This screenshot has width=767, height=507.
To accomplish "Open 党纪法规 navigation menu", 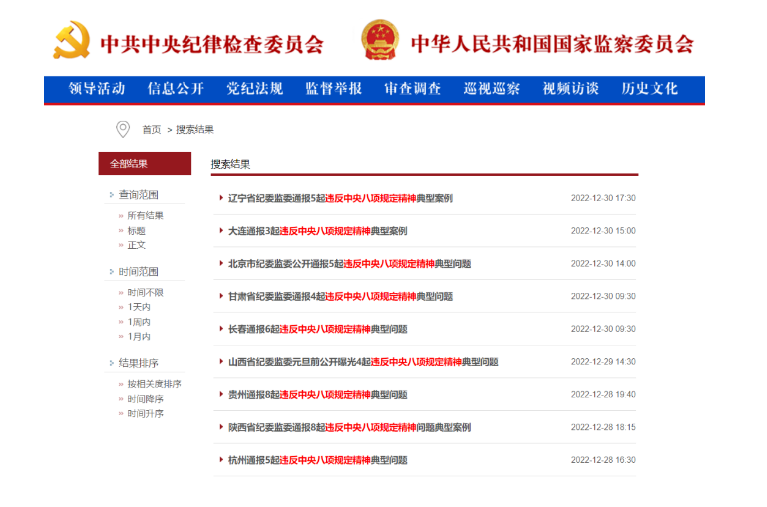I will (254, 89).
